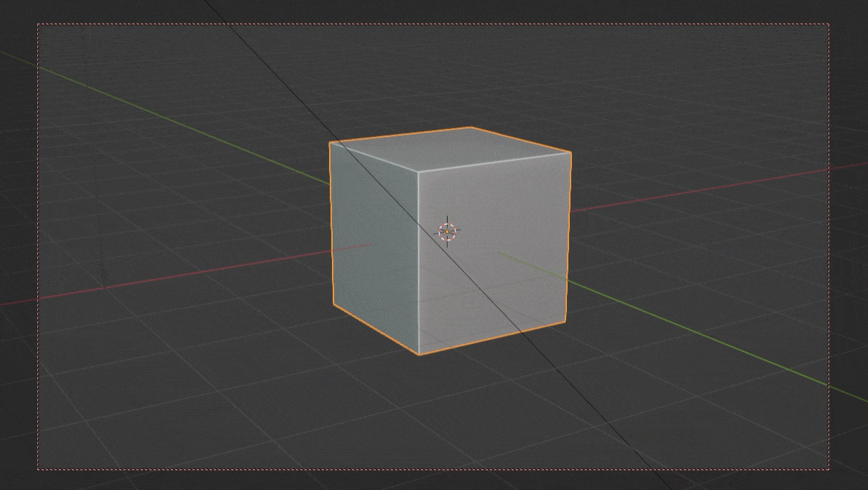Viewport: 868px width, 490px height.
Task: Click the 3D cursor crosshair on the cube
Action: click(447, 231)
